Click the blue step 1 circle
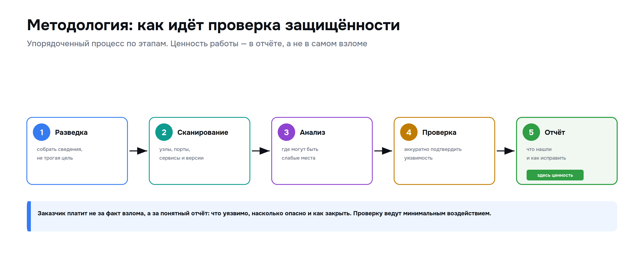 (41, 132)
